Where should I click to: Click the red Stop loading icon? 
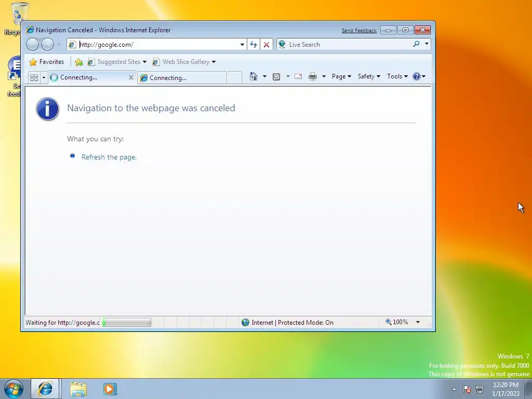coord(267,45)
